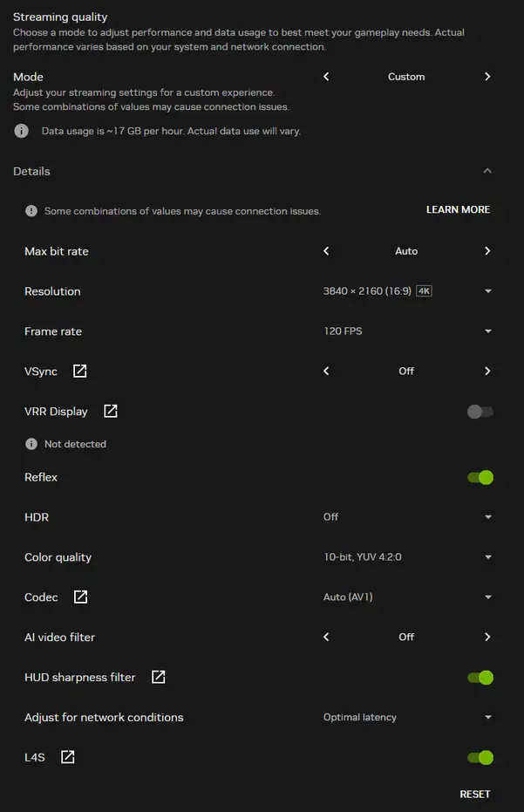Viewport: 524px width, 812px height.
Task: Click the RESET button
Action: tap(475, 794)
